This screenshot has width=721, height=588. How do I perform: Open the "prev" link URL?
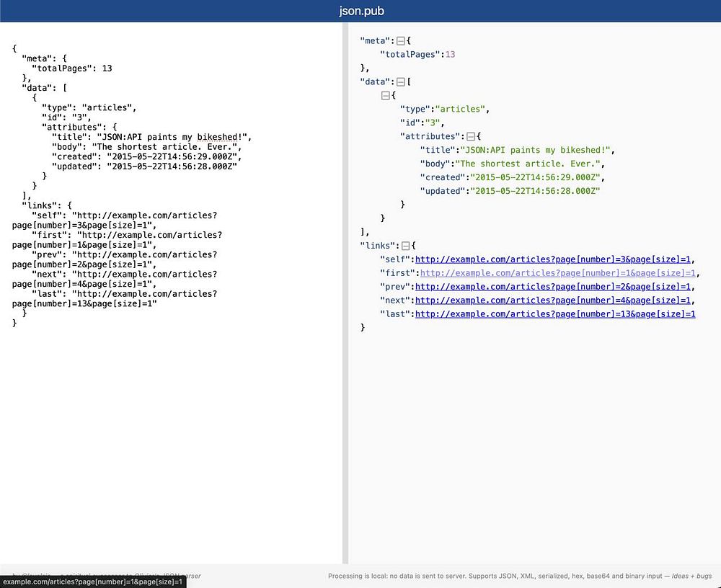click(553, 287)
